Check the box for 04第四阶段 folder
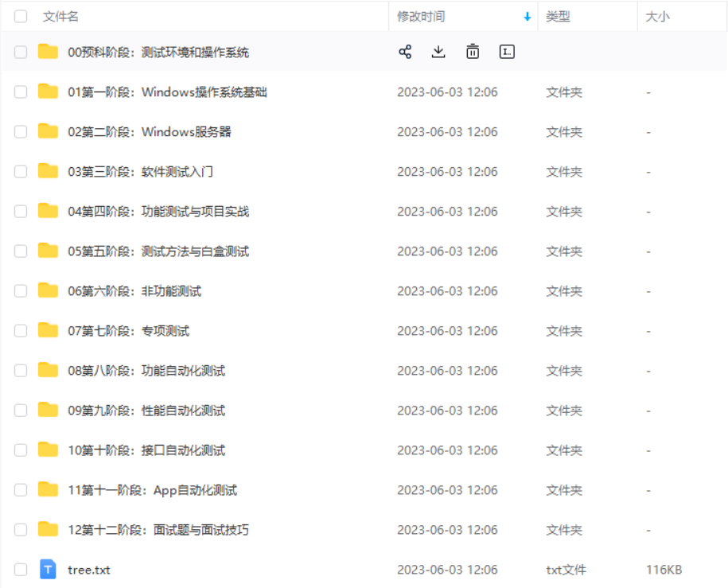This screenshot has width=728, height=588. coord(21,212)
